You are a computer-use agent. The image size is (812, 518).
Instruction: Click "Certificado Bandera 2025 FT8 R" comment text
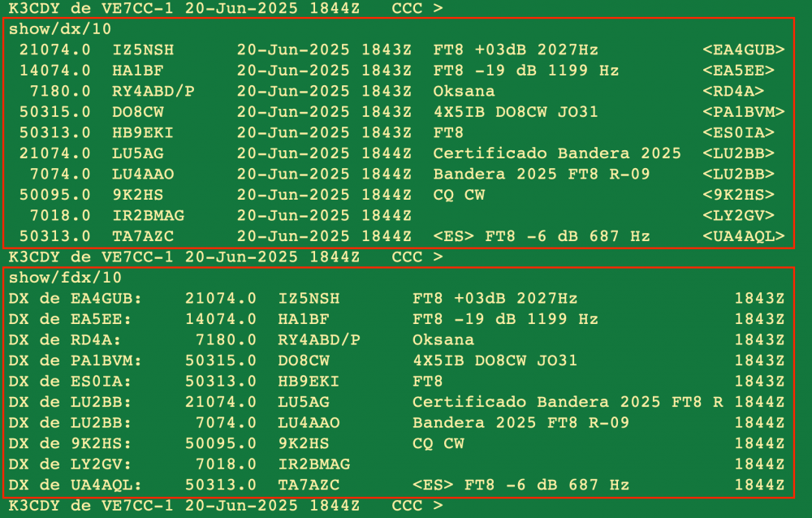[568, 402]
